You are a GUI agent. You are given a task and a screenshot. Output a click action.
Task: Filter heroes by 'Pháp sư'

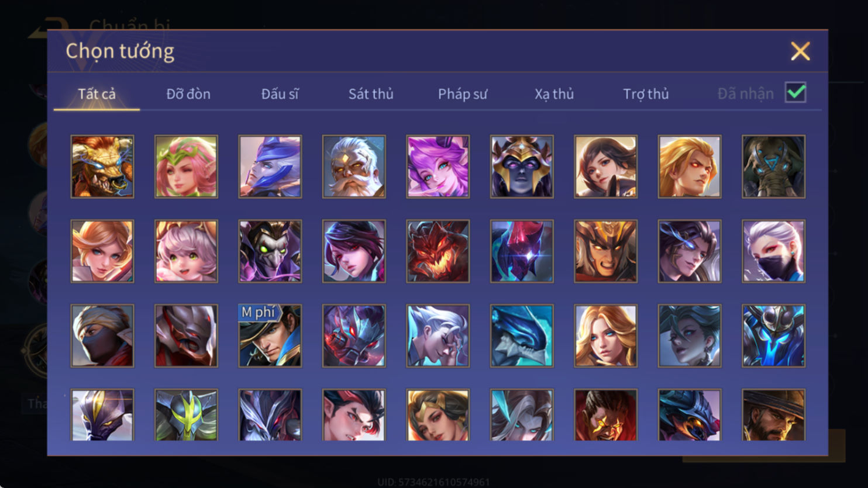[x=463, y=94]
